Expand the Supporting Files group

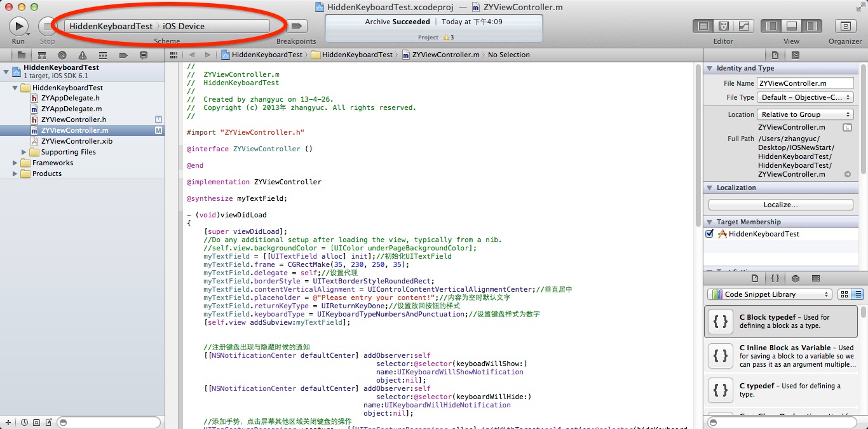coord(24,152)
